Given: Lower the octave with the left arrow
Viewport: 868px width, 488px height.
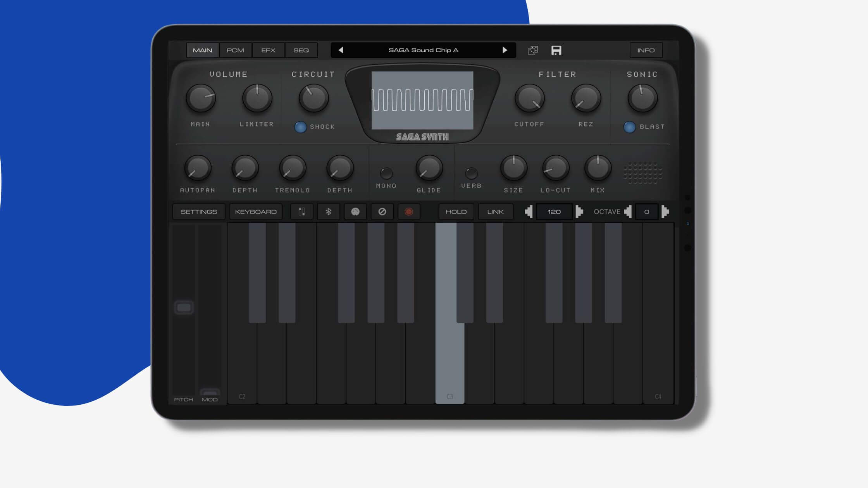Looking at the screenshot, I should (628, 212).
